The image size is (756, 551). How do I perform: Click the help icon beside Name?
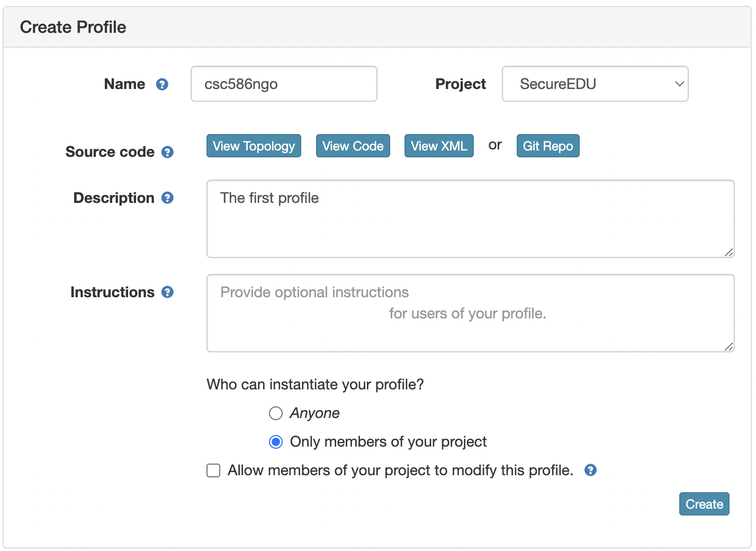161,84
